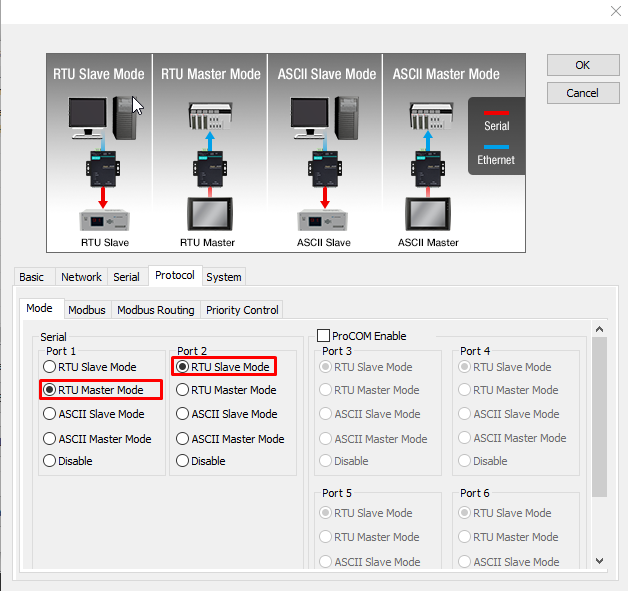Click the scroll down arrow
This screenshot has height=591, width=628.
(x=599, y=561)
